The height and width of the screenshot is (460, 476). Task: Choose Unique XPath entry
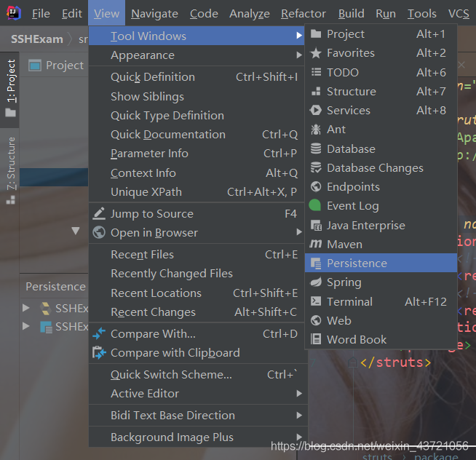(x=197, y=192)
